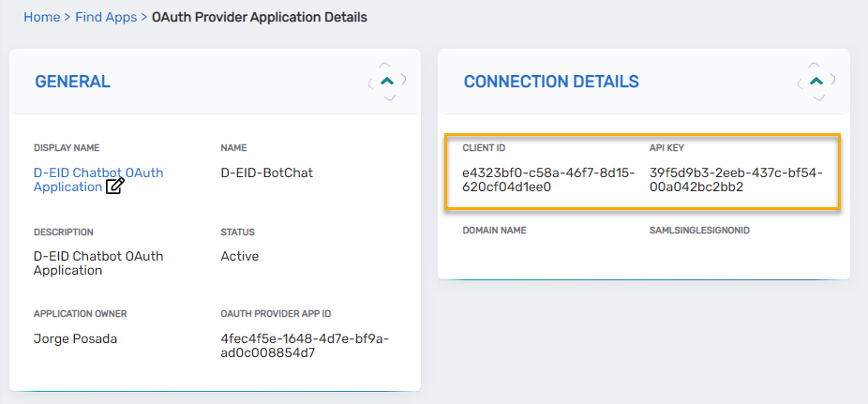Click the SAMLSINGLESIGNONID label
The image size is (868, 404).
(x=699, y=231)
